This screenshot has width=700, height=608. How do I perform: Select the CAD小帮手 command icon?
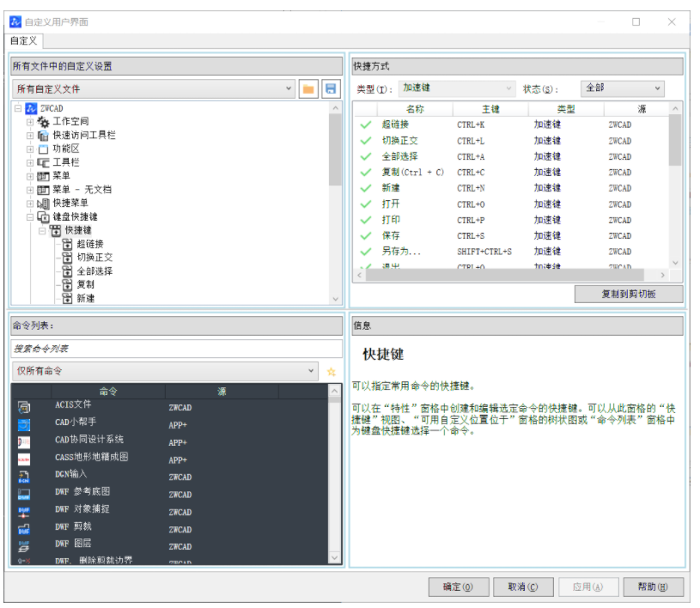[x=24, y=424]
